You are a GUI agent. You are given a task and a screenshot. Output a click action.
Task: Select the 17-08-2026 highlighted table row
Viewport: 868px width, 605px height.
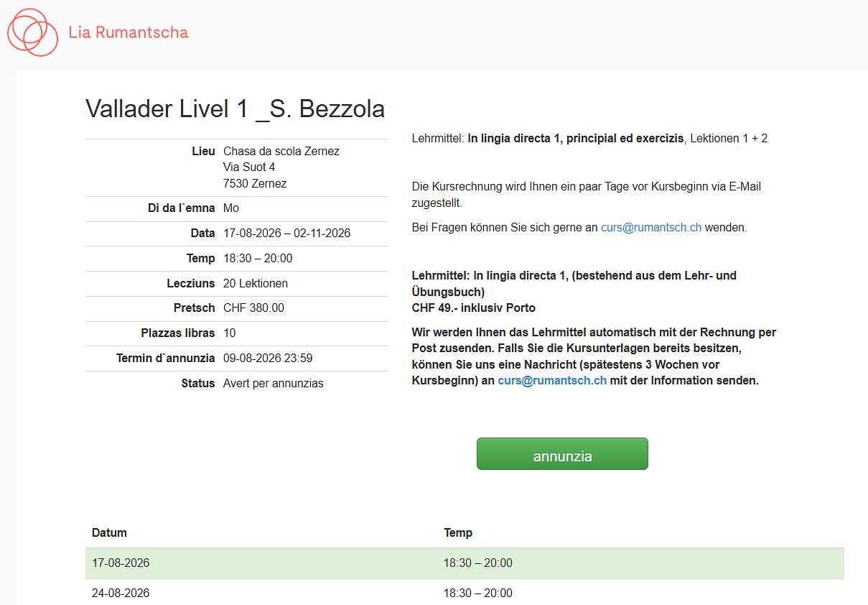coord(465,563)
